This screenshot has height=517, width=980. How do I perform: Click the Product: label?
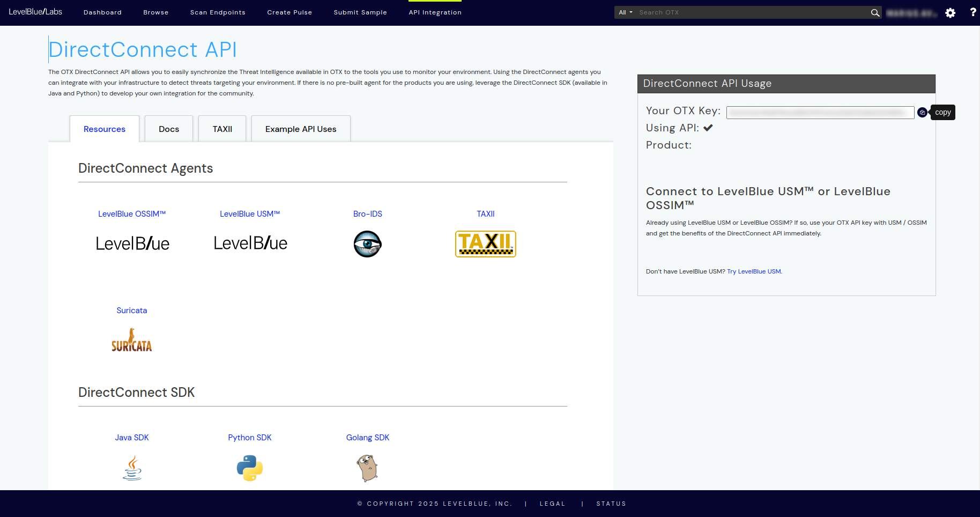[x=669, y=145]
